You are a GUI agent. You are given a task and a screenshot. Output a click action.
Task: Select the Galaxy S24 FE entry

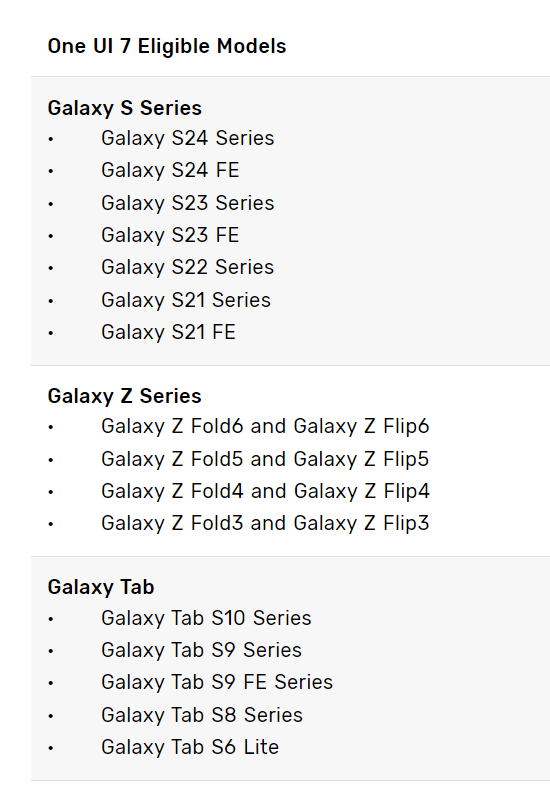click(x=170, y=170)
